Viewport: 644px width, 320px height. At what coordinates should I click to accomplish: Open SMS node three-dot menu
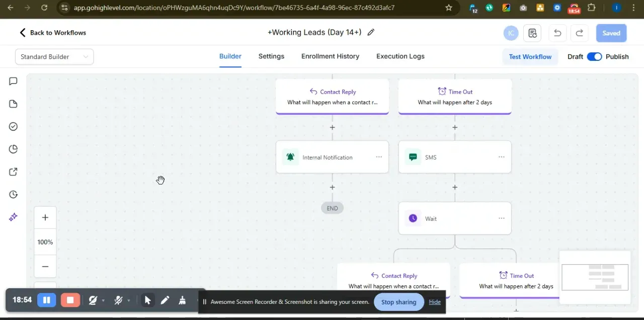point(502,157)
